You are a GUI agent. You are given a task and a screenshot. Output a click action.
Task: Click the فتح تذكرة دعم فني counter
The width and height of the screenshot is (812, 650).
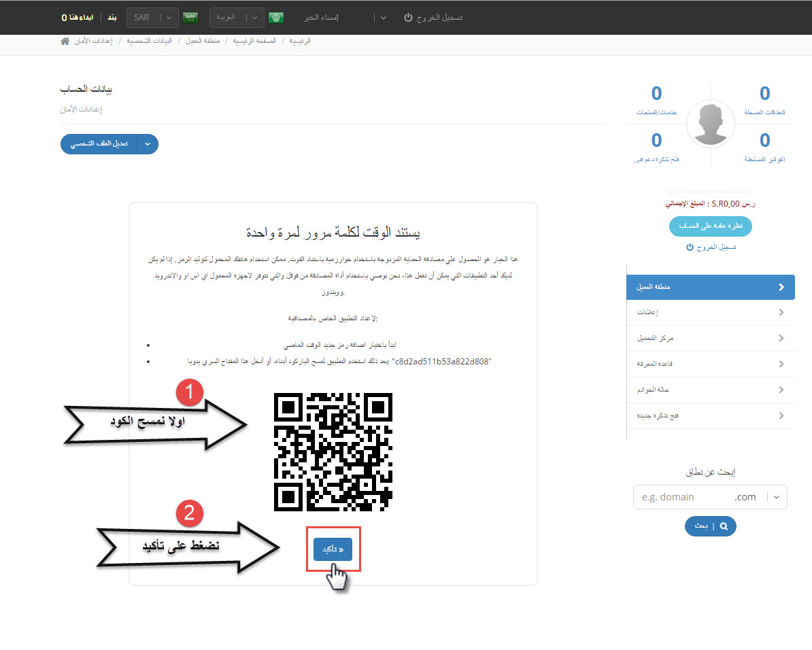coord(657,148)
